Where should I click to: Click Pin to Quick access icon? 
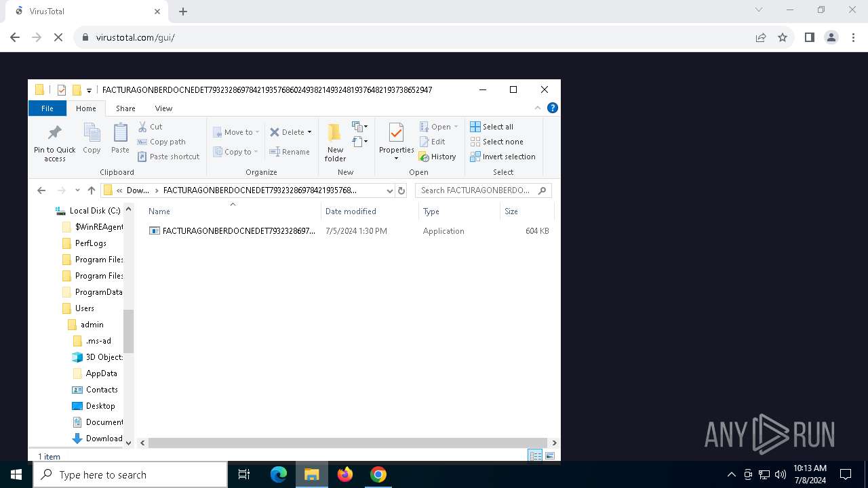55,133
